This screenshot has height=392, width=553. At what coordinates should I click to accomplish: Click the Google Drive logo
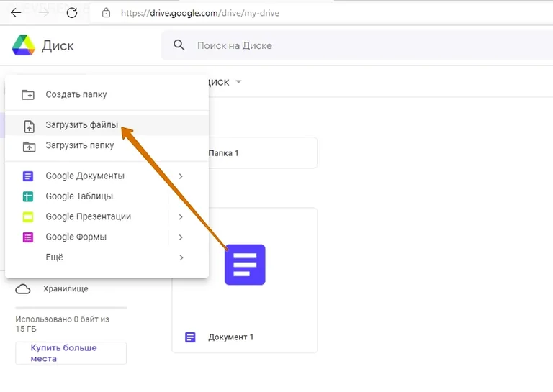pos(23,45)
